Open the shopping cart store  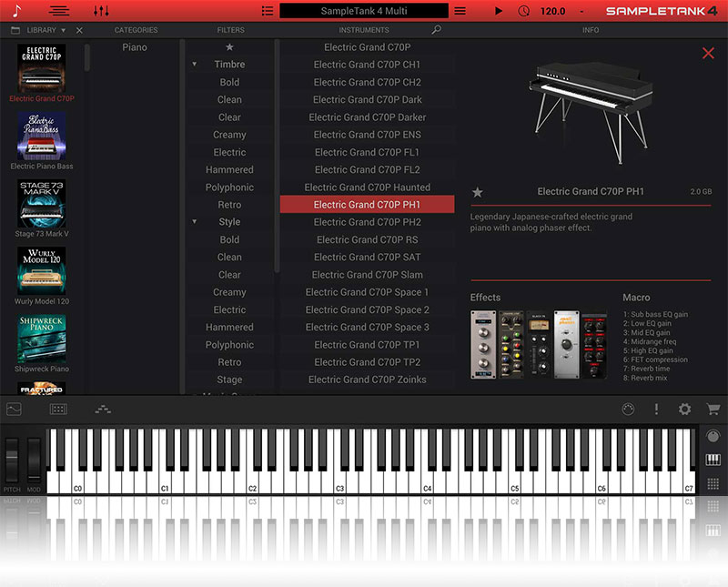coord(713,410)
